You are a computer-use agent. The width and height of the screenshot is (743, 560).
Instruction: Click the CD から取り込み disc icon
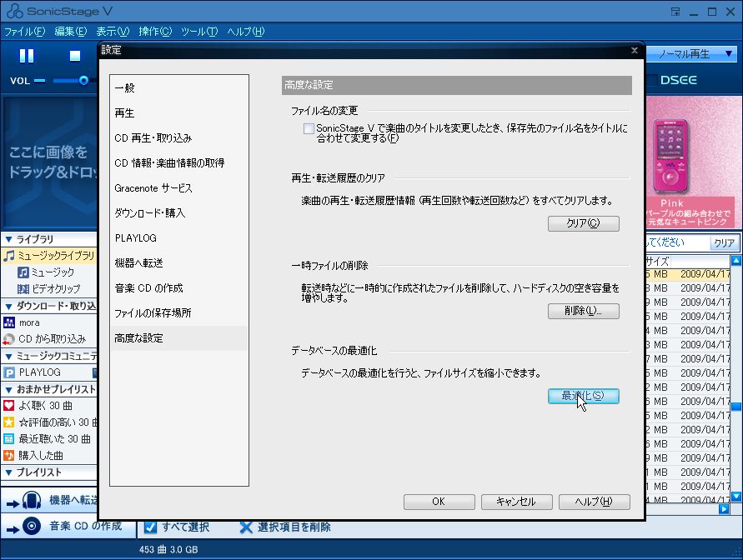[x=9, y=339]
